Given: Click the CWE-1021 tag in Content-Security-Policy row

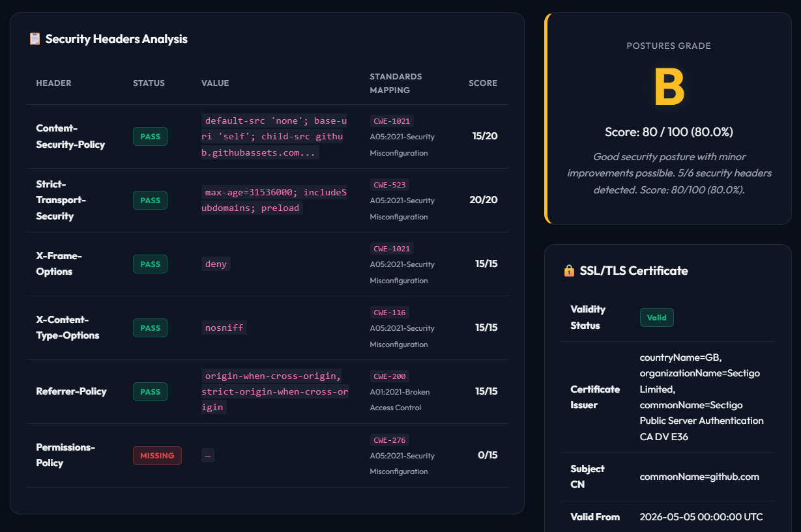Looking at the screenshot, I should [x=392, y=121].
